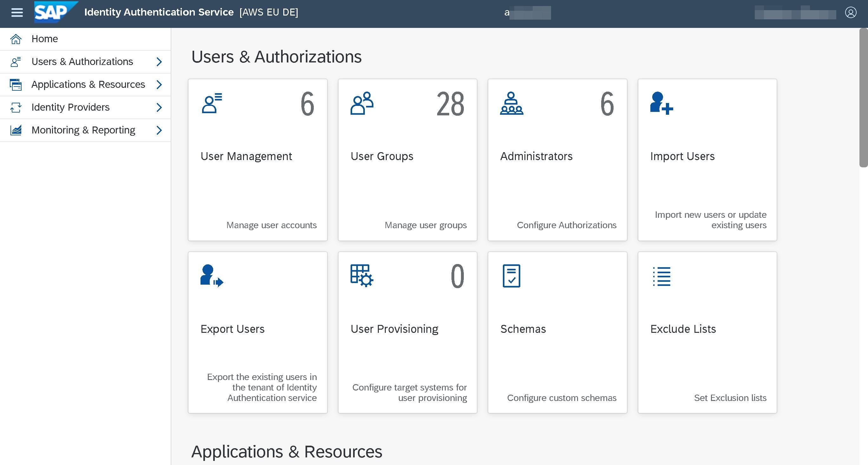Click the User Management tile icon
This screenshot has width=868, height=465.
point(212,103)
